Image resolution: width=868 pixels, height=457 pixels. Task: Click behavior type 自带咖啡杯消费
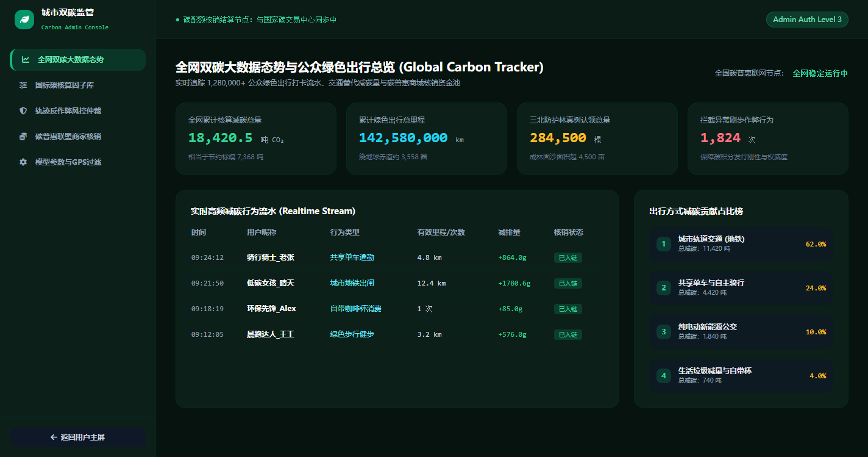pos(356,309)
